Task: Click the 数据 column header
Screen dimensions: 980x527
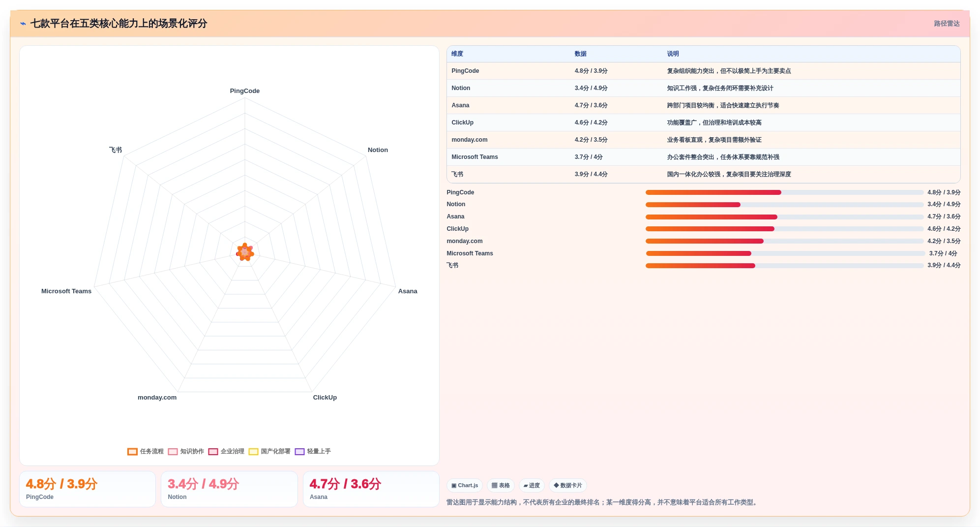Action: (581, 54)
